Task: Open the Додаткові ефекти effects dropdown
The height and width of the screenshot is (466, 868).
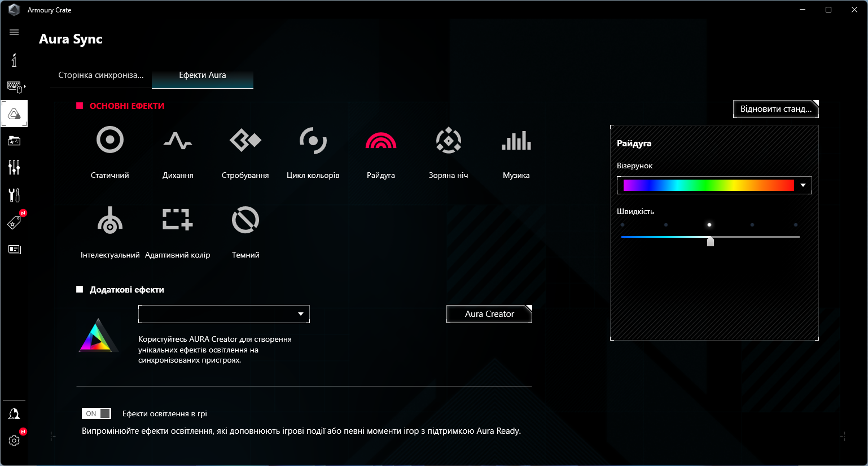Action: (x=224, y=314)
